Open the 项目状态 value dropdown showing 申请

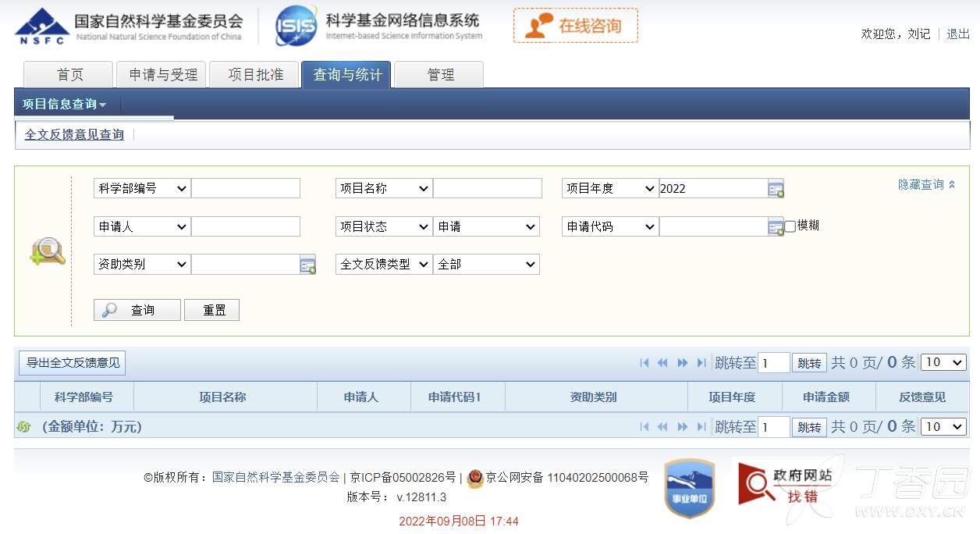[487, 226]
